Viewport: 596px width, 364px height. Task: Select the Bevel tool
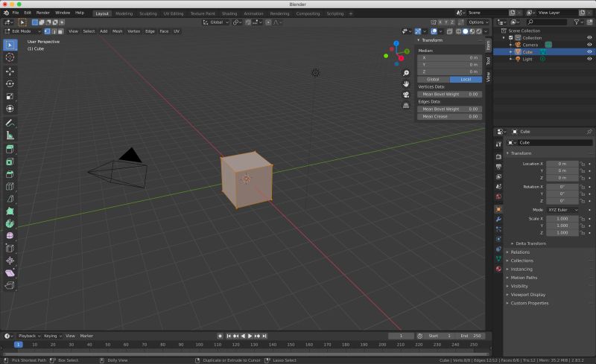point(10,174)
